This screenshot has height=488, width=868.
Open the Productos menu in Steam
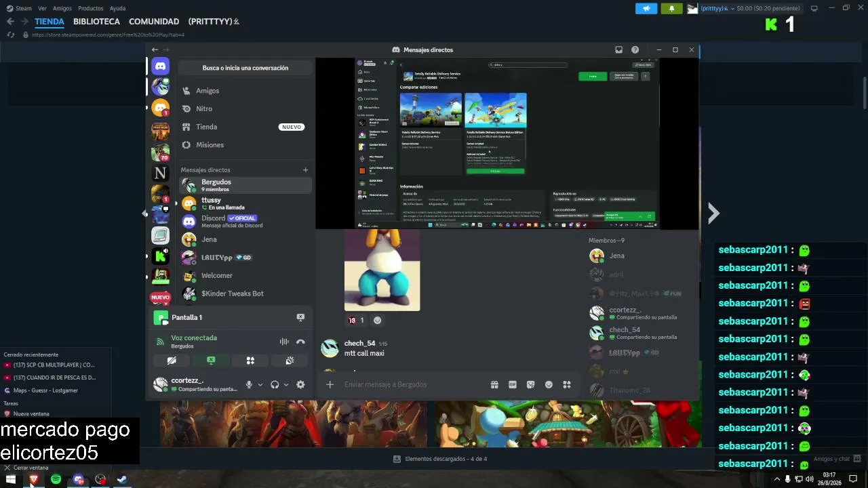[x=90, y=8]
